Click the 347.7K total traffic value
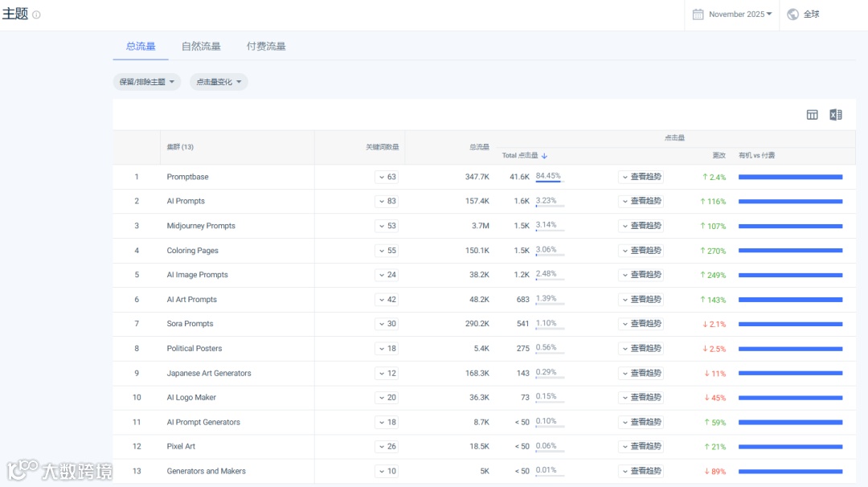The width and height of the screenshot is (868, 487). pos(477,177)
